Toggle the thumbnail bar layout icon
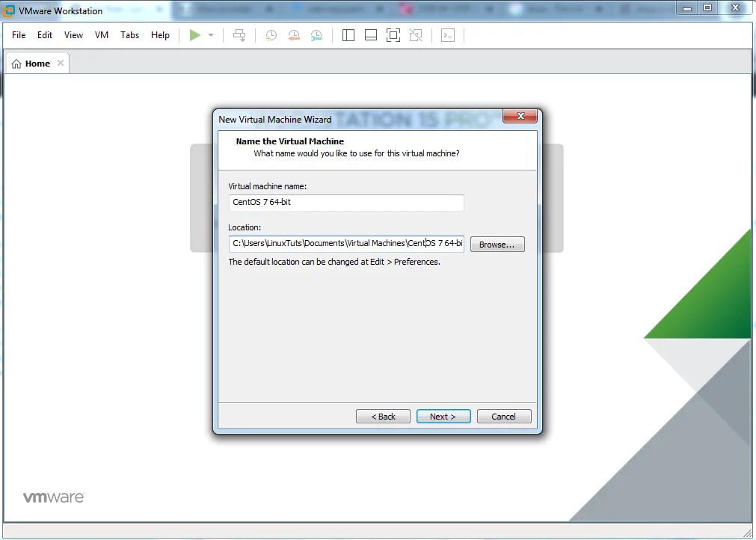This screenshot has width=756, height=540. [x=371, y=35]
